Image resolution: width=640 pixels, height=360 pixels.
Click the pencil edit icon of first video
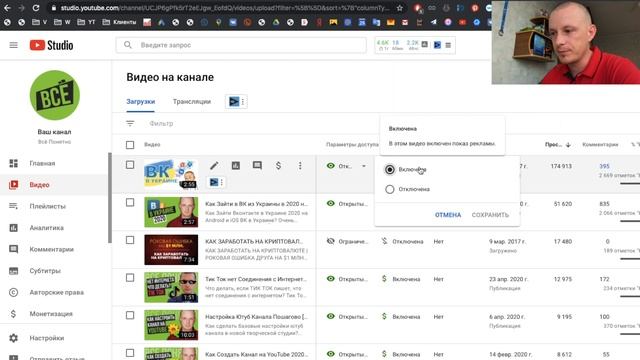pyautogui.click(x=214, y=165)
